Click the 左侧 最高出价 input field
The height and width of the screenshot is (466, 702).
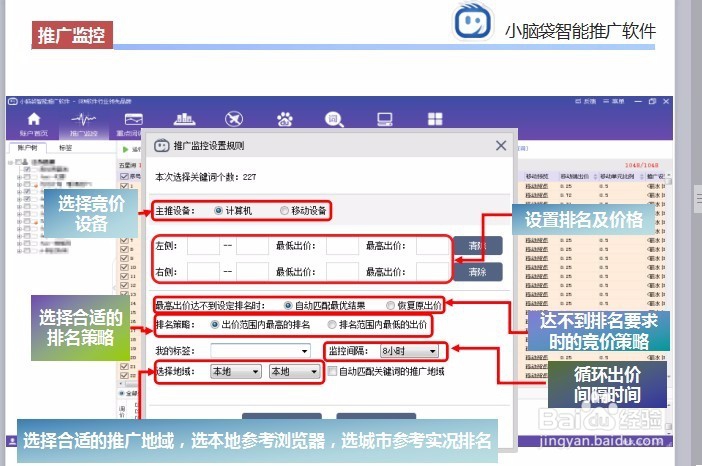[x=432, y=246]
